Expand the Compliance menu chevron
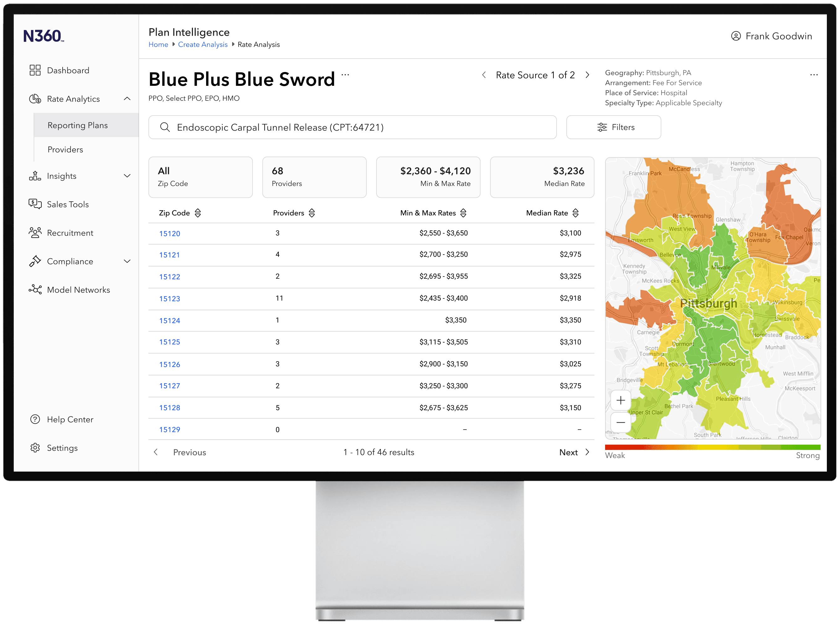The height and width of the screenshot is (625, 840). point(127,261)
